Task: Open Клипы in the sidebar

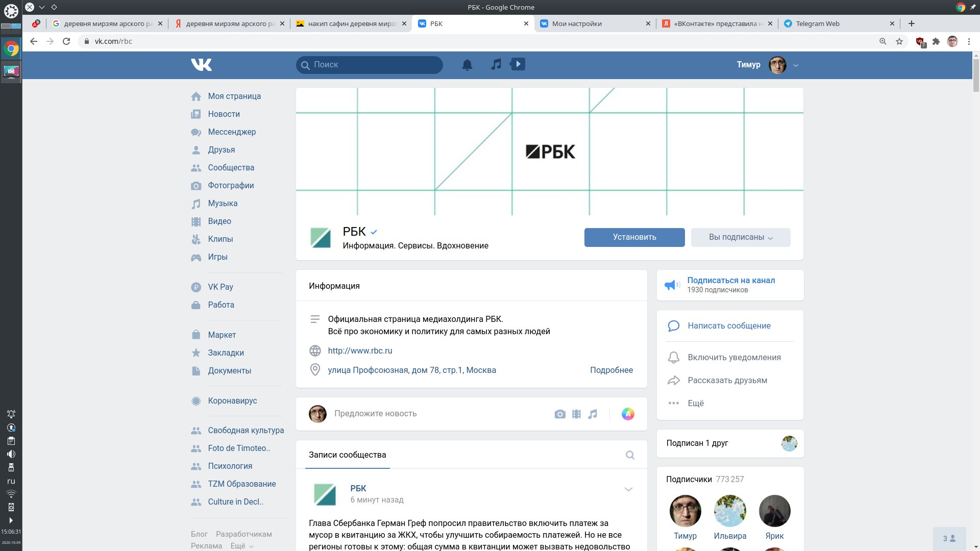Action: click(220, 239)
